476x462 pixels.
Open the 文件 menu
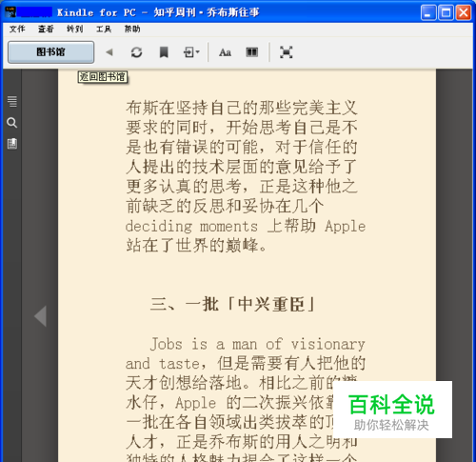[17, 30]
